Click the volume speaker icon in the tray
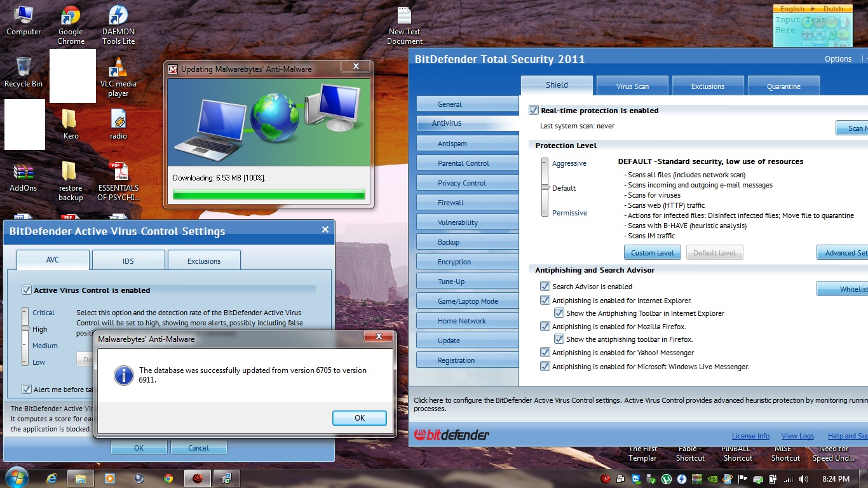 click(804, 479)
